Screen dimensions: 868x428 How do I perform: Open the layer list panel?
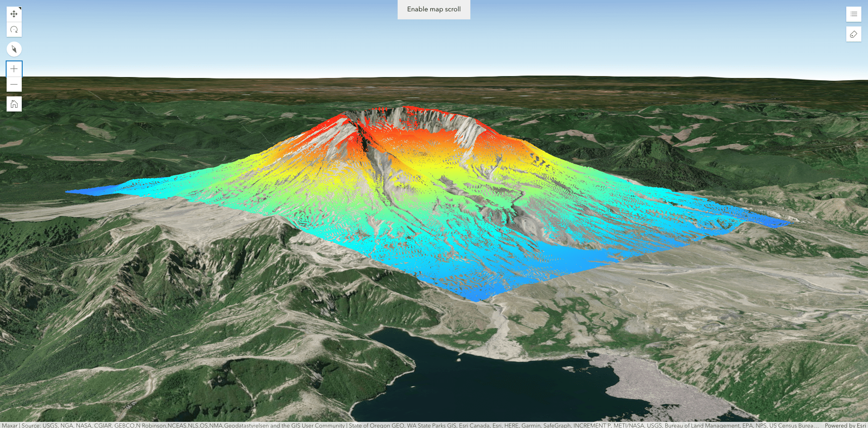point(854,14)
